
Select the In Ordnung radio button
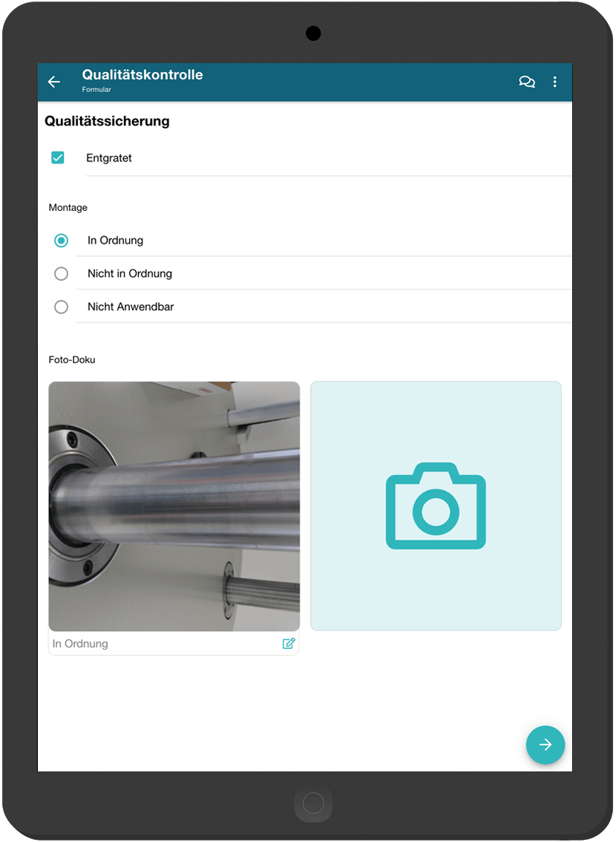coord(61,241)
